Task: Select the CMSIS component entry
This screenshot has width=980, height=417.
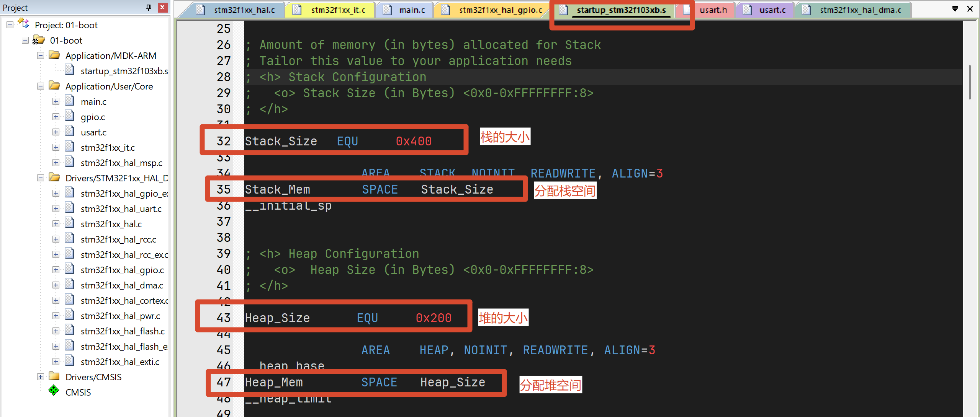Action: pos(78,393)
